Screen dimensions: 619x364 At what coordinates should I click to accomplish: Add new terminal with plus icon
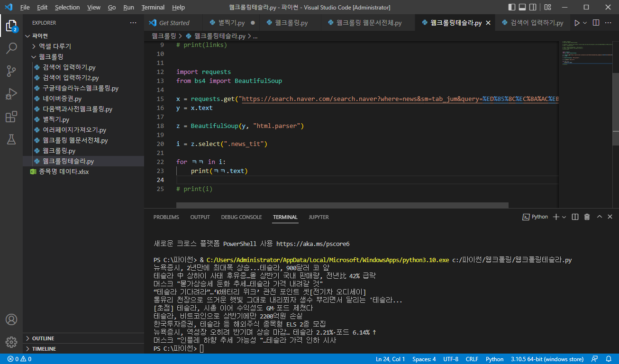[x=556, y=217]
